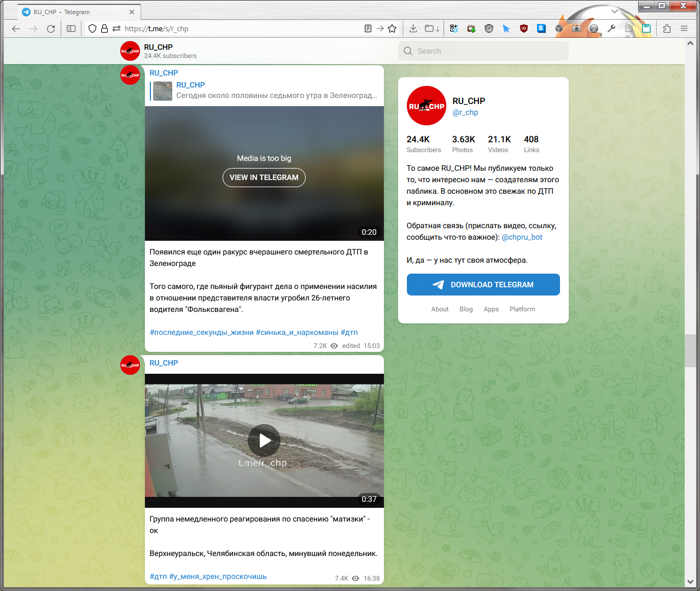The width and height of the screenshot is (700, 591).
Task: Reload the current page
Action: click(x=51, y=28)
